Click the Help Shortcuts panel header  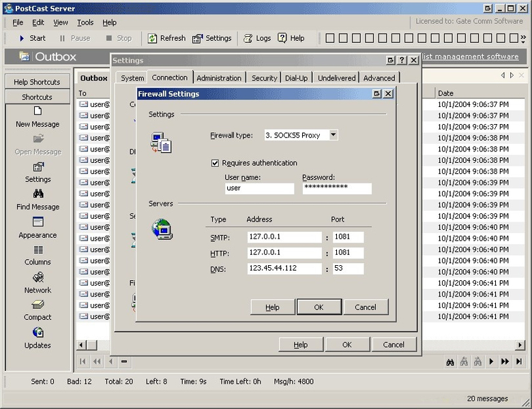38,82
